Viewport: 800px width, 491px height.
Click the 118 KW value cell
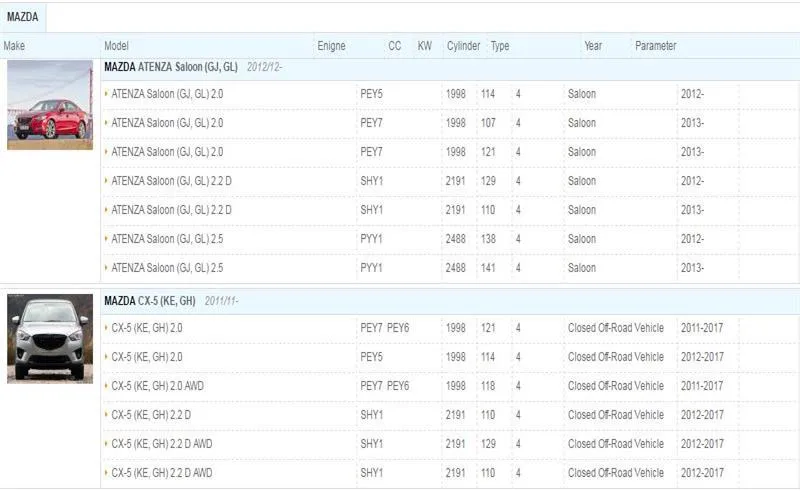[488, 386]
